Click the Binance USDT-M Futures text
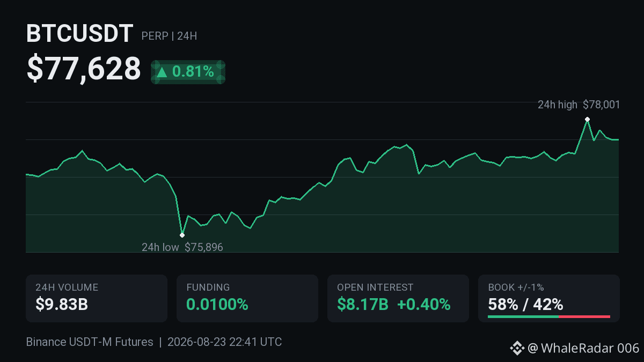Screen dimensions: 644x362 (x=90, y=342)
